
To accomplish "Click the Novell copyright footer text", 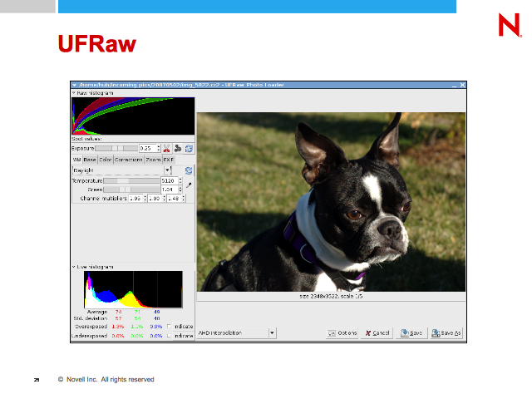I will click(x=106, y=379).
